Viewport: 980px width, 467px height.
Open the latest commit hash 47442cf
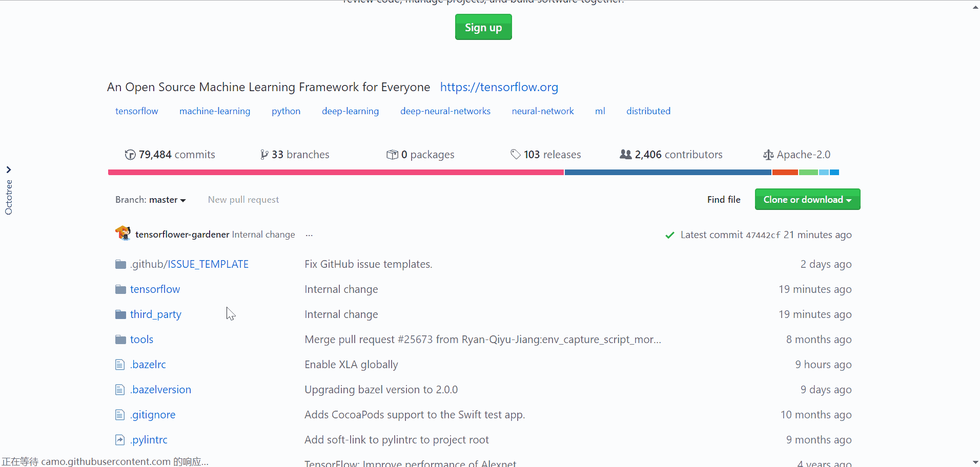click(x=763, y=235)
